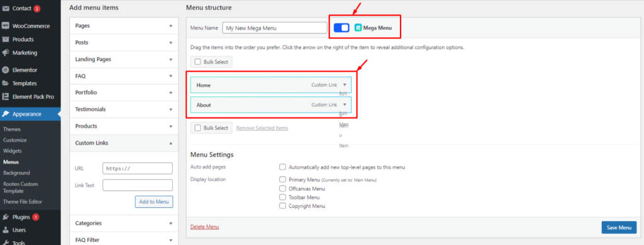Open Menus under Appearance
This screenshot has width=644, height=245.
coord(11,162)
